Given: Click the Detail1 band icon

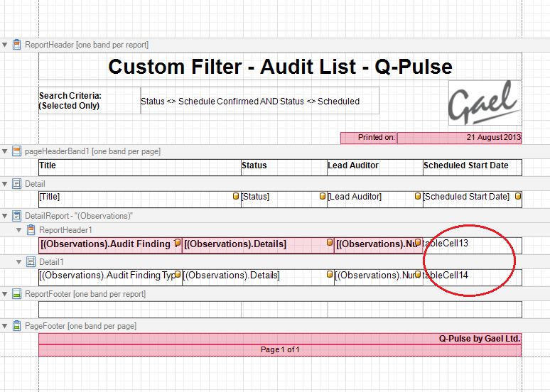Looking at the screenshot, I should pos(31,262).
